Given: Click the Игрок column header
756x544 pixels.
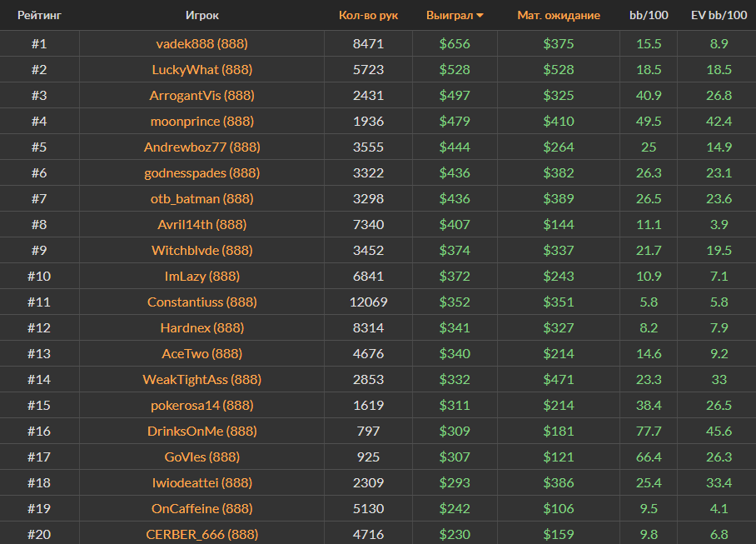Looking at the screenshot, I should [x=202, y=16].
